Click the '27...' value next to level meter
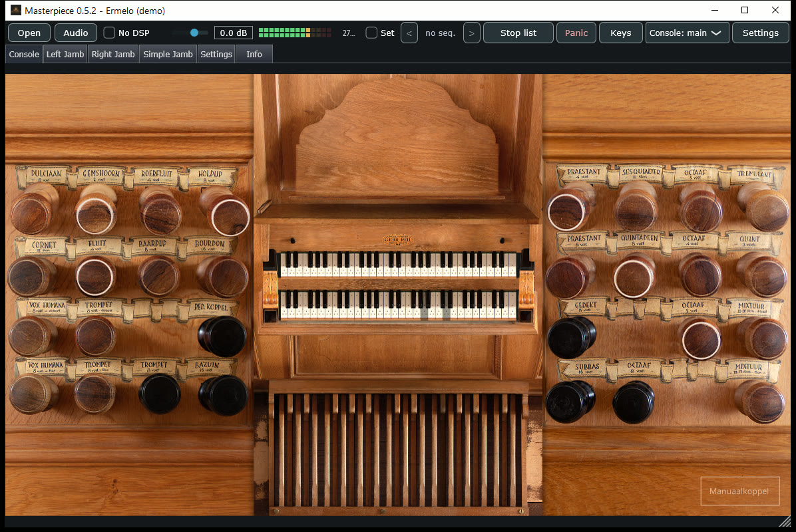 click(349, 33)
